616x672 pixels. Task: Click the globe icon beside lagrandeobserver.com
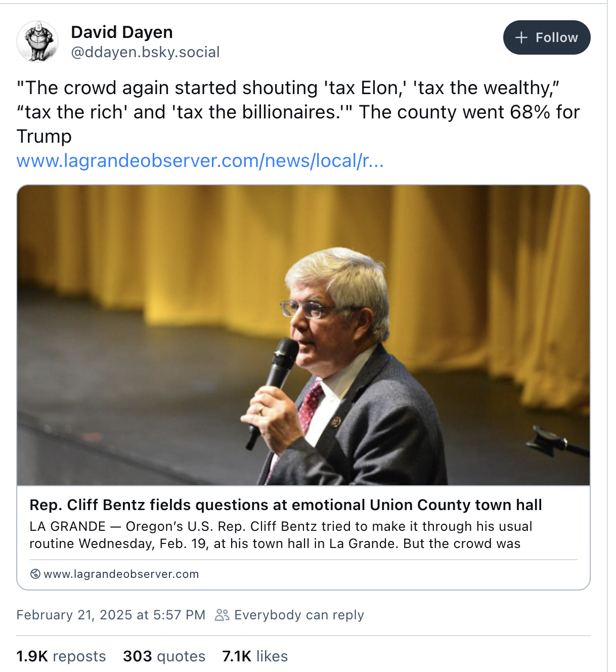(x=35, y=574)
